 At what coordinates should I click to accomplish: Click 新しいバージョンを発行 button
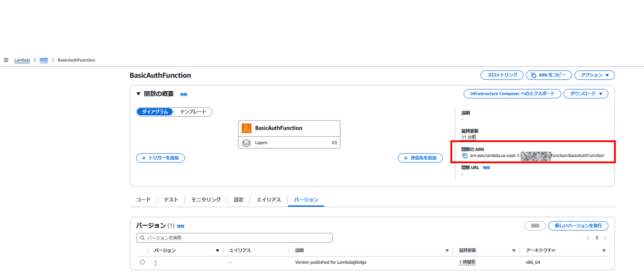click(578, 226)
